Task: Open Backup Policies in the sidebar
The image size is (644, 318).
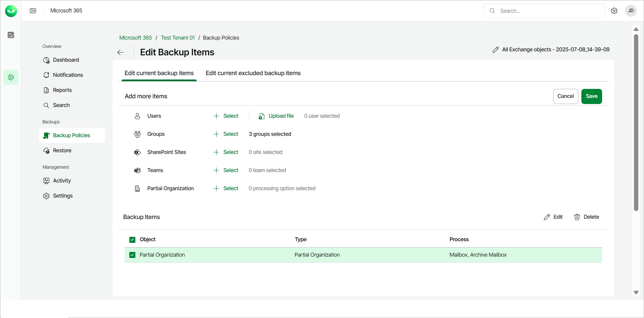Action: pos(72,136)
